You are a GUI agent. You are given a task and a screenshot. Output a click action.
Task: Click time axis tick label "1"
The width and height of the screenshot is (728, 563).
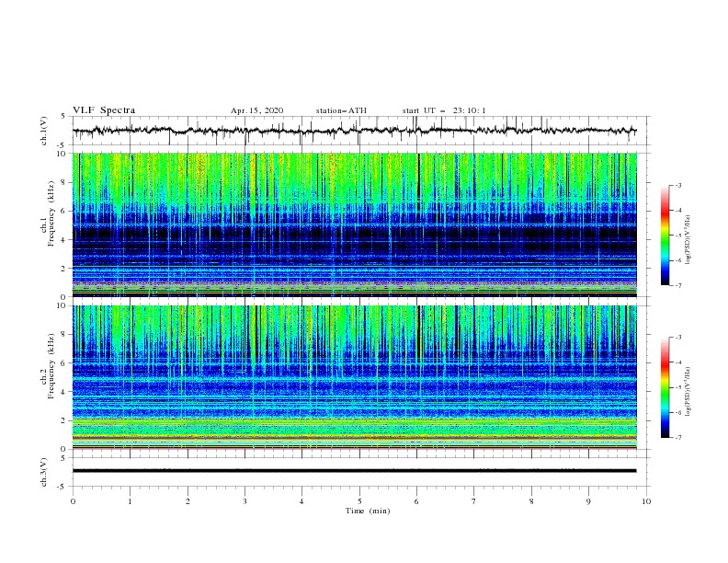130,501
